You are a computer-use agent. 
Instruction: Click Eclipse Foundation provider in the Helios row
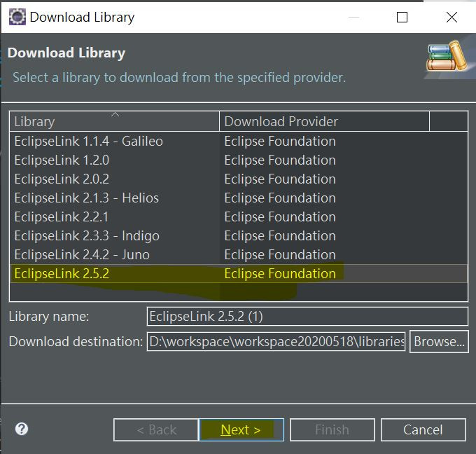(280, 198)
